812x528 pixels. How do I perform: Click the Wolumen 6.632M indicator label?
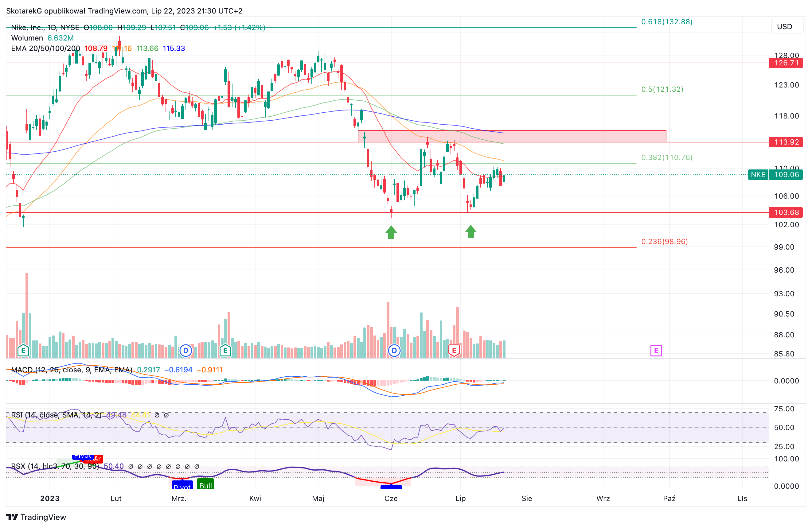tap(42, 38)
